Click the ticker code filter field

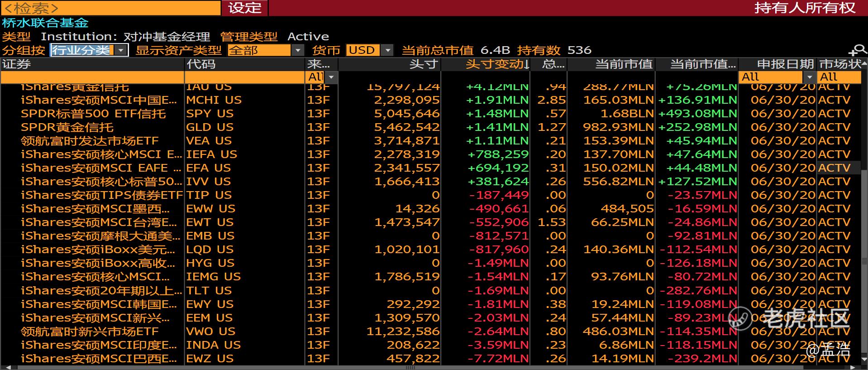coord(245,77)
